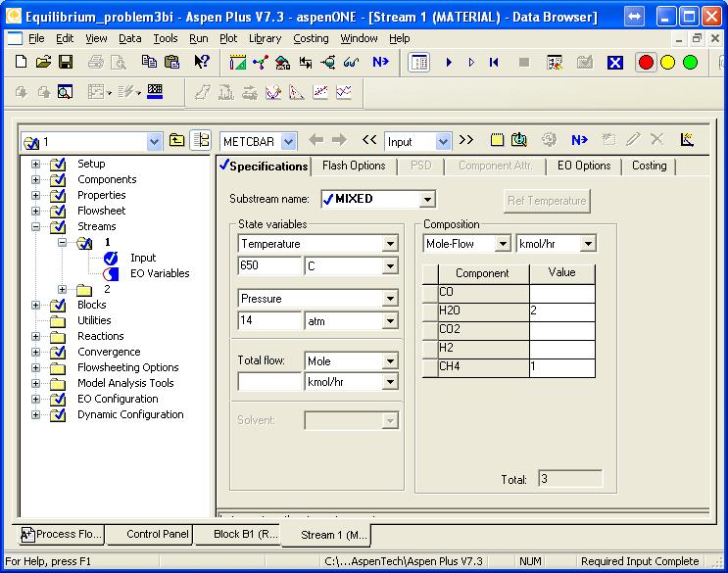Click the pressure value field 14
Image resolution: width=728 pixels, height=573 pixels.
click(x=269, y=320)
